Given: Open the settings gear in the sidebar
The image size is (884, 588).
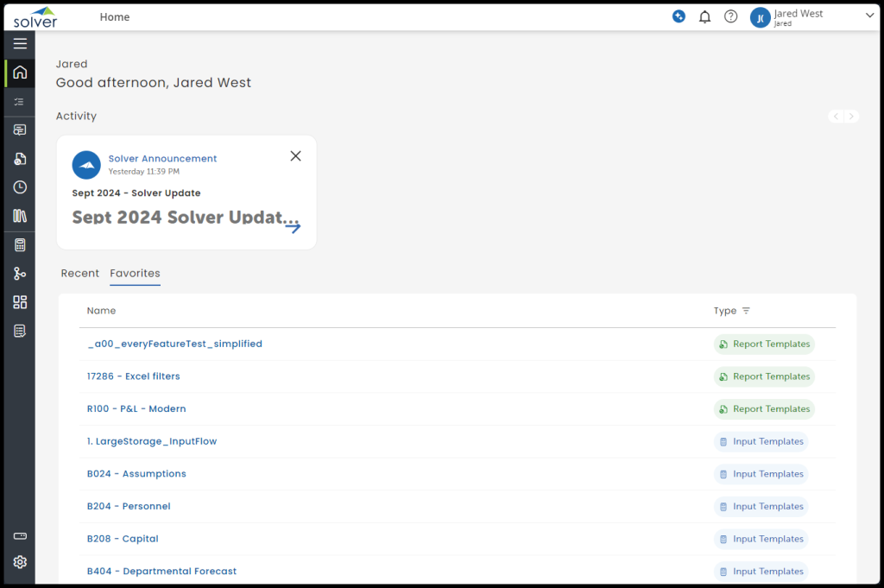Looking at the screenshot, I should (20, 562).
